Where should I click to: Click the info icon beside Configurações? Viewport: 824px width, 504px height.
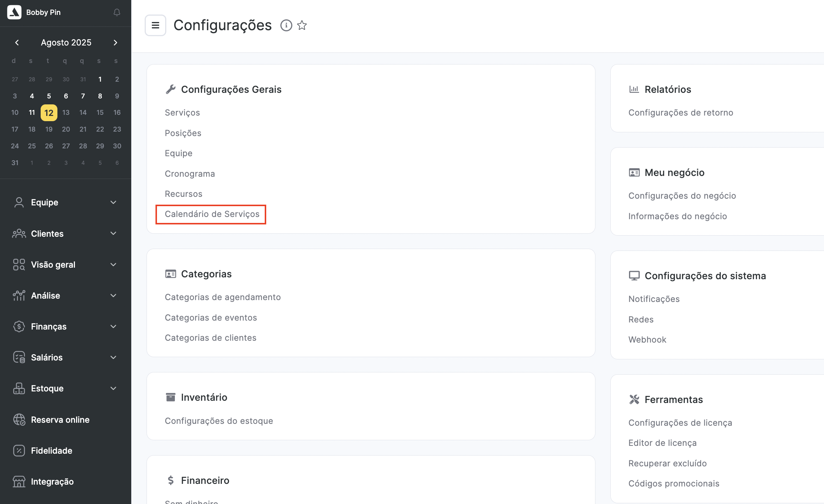286,25
